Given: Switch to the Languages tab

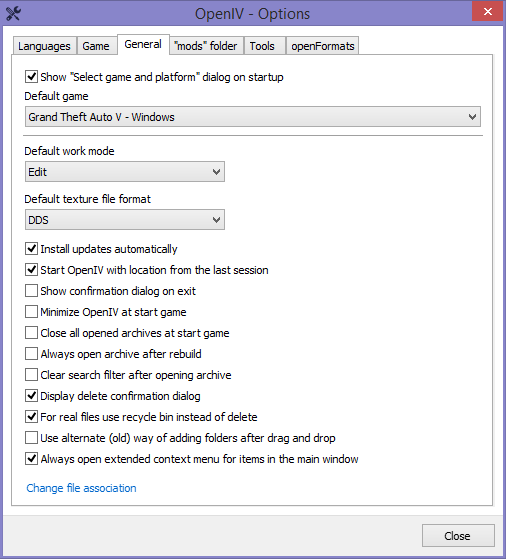Looking at the screenshot, I should (x=45, y=46).
